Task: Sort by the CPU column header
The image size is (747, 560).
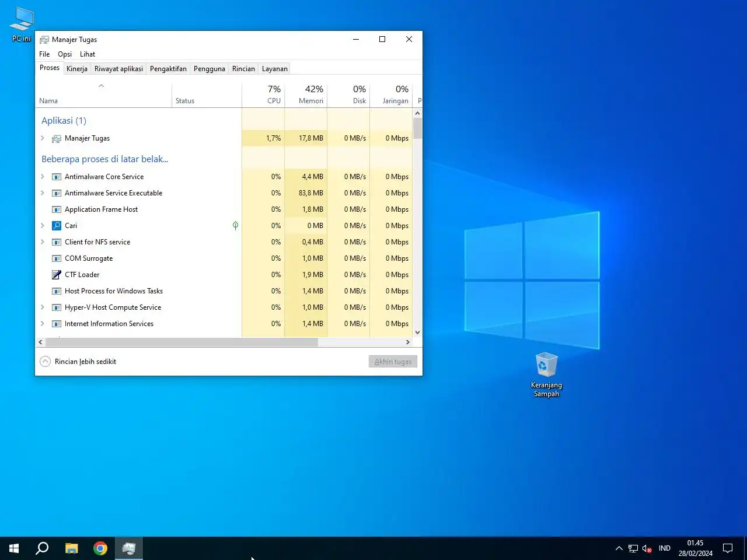Action: click(x=263, y=96)
